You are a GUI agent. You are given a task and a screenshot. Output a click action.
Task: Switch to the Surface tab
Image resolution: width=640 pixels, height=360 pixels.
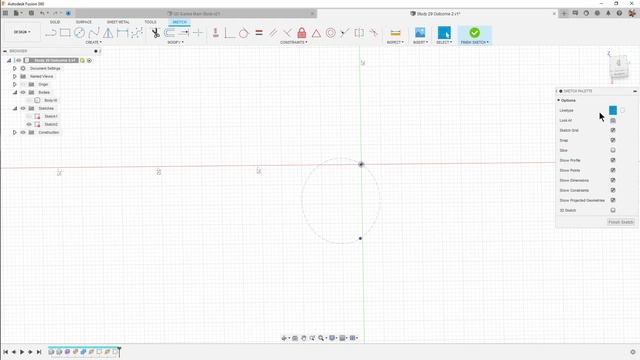coord(84,22)
